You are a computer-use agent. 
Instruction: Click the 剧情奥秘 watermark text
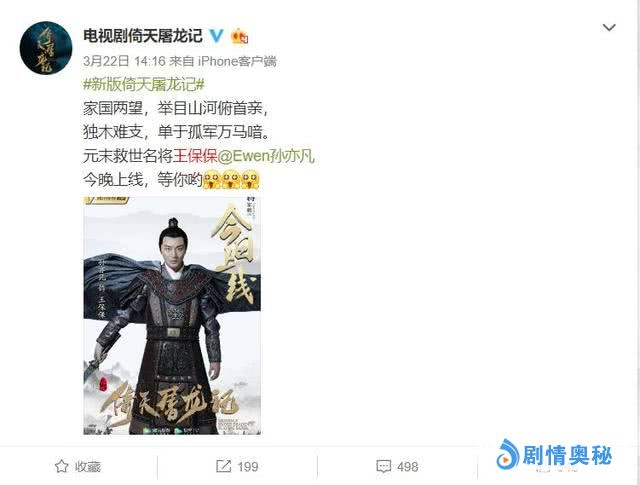(x=567, y=455)
